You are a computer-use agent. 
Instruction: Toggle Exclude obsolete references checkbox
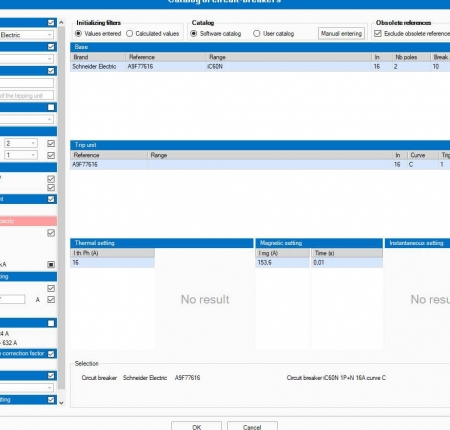pyautogui.click(x=378, y=34)
